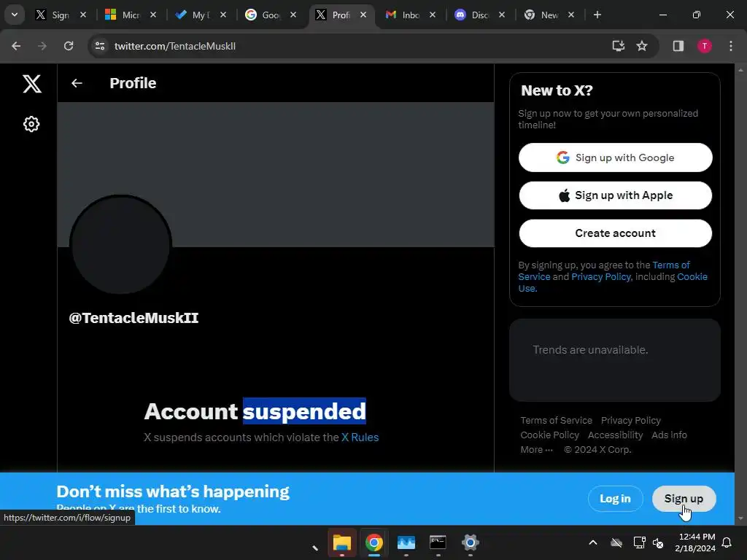Switch to the My Day tasks tab
The width and height of the screenshot is (747, 560).
coord(193,15)
